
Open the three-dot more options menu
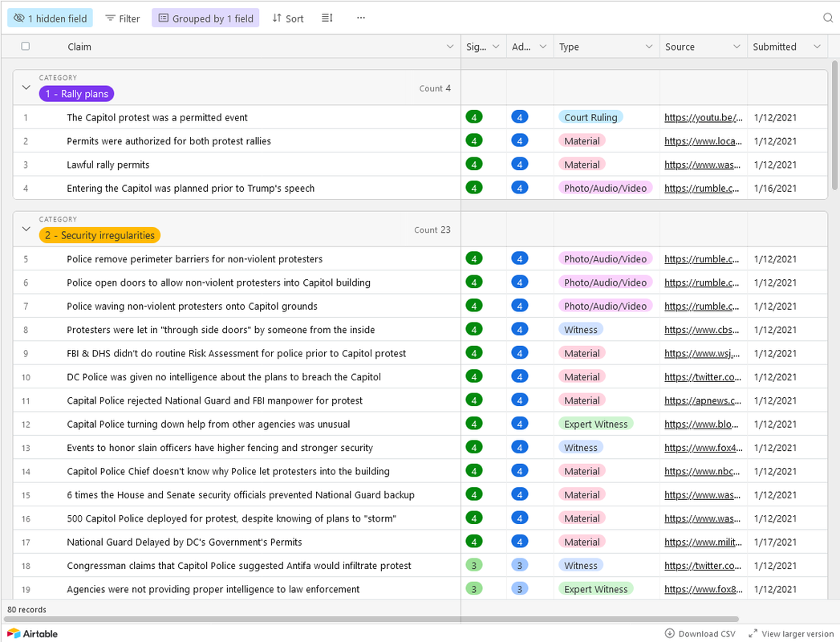pos(360,18)
